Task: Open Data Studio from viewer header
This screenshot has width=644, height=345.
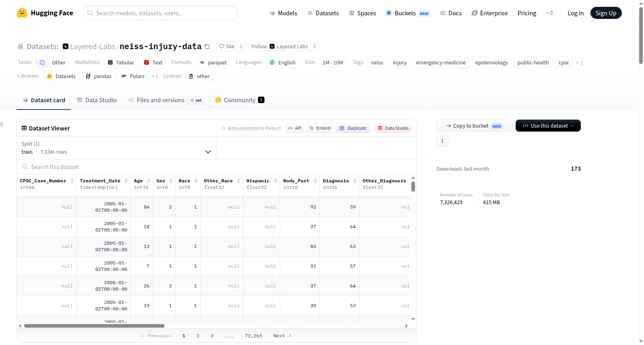Action: click(x=393, y=128)
